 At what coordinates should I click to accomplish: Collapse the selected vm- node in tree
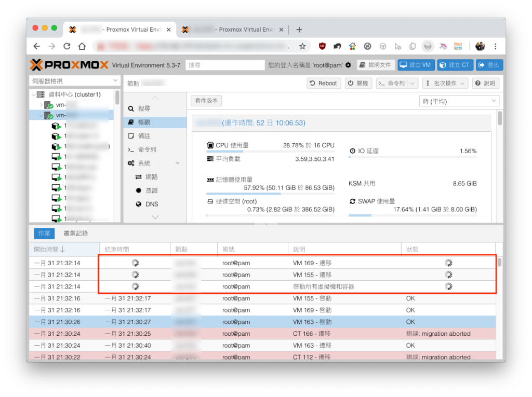41,116
